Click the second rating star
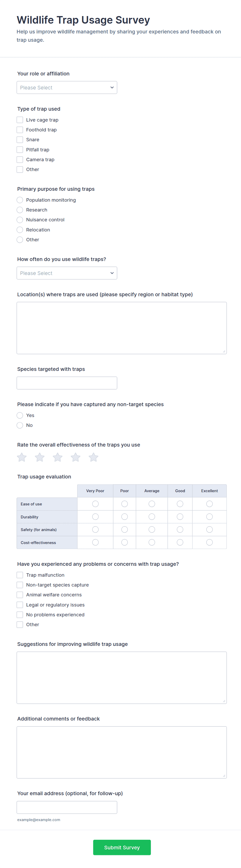This screenshot has height=868, width=241. point(40,457)
